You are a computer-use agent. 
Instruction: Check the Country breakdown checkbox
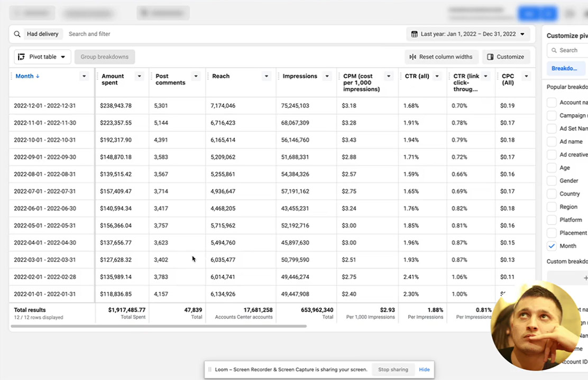(552, 194)
